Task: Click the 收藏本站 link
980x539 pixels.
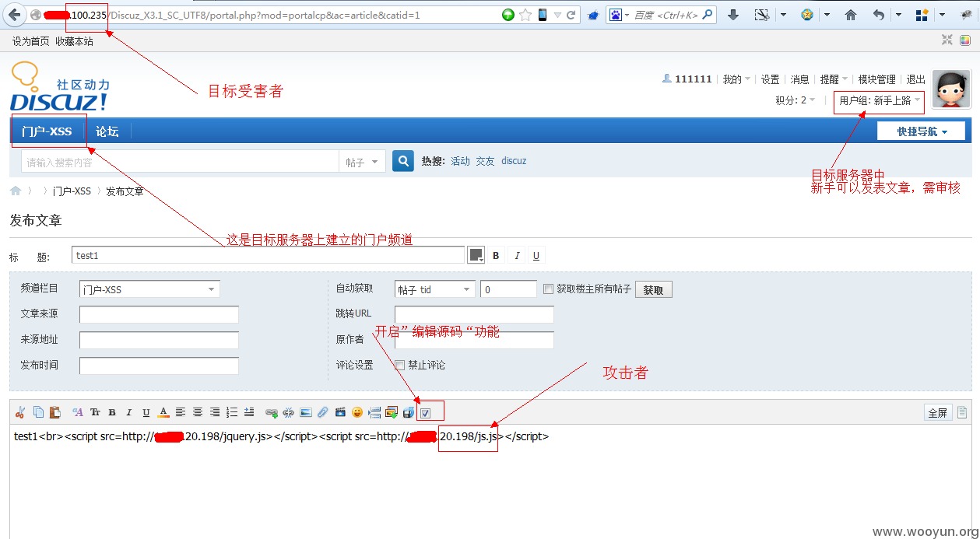Action: click(x=74, y=41)
